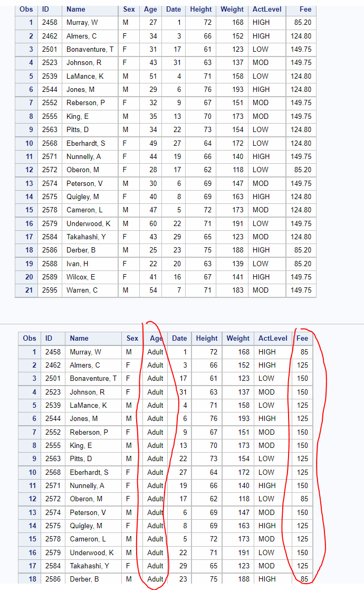This screenshot has height=590, width=364.
Task: Select Adult cell in Nunnelly, A row
Action: point(155,486)
